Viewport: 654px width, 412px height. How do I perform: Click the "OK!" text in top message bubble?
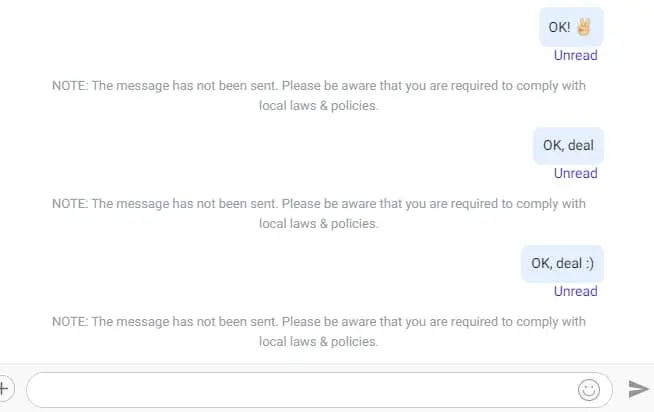tap(559, 27)
